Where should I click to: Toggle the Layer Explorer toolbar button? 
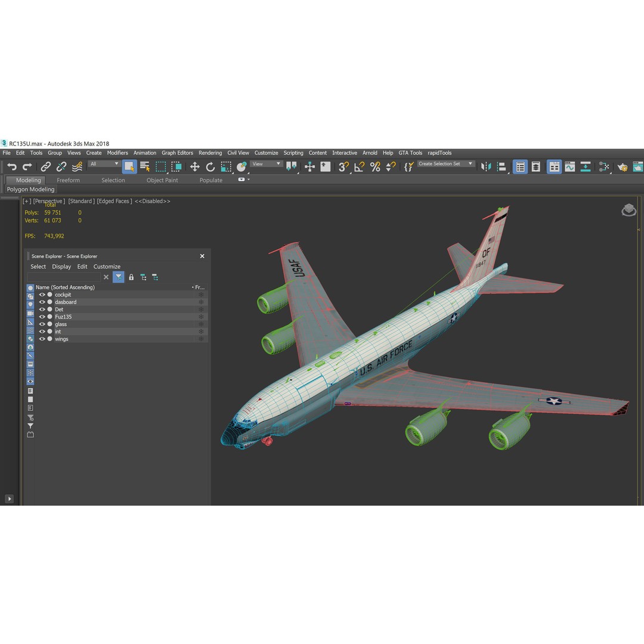coord(536,167)
